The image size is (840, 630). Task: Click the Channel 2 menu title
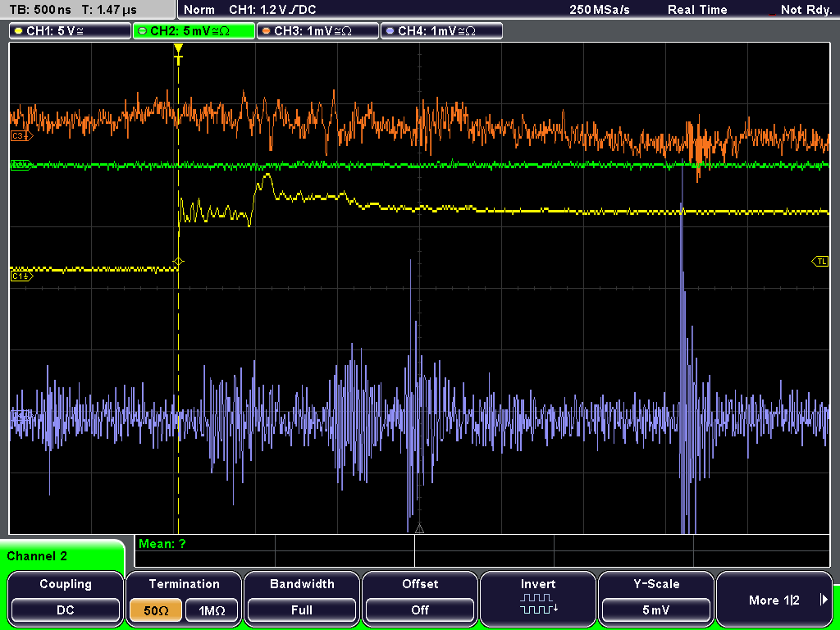click(37, 556)
